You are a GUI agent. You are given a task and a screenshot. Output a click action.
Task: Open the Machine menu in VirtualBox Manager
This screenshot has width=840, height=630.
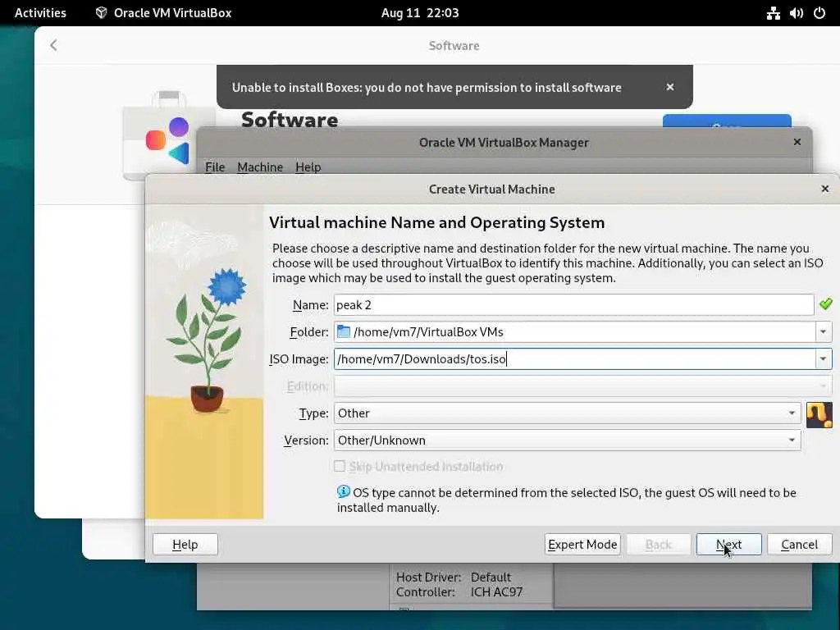(260, 167)
